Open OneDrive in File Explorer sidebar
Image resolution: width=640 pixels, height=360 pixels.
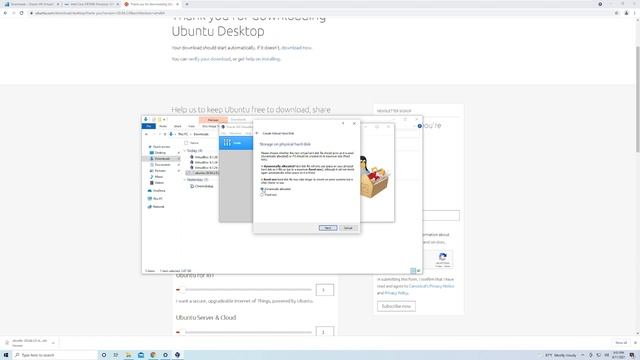pos(157,191)
